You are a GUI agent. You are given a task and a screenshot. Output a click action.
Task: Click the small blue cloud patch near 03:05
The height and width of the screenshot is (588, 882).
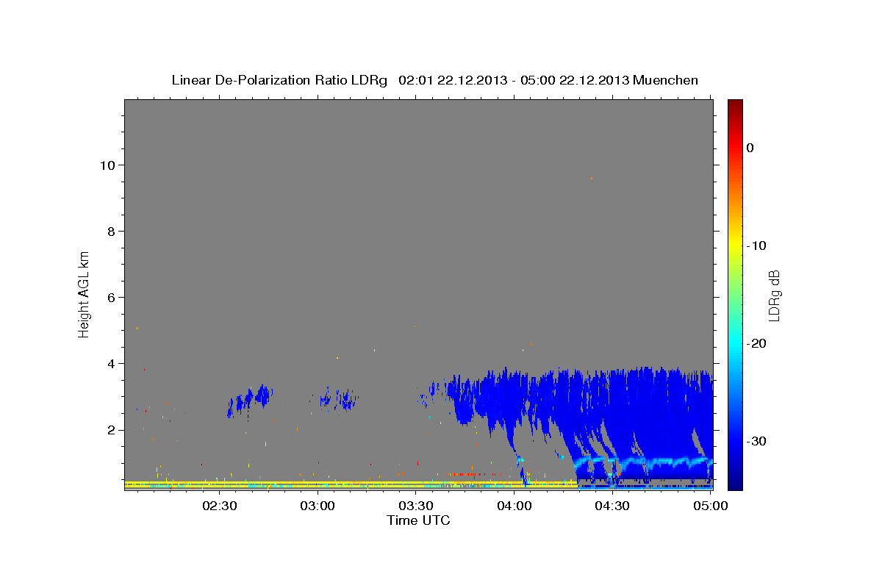(338, 399)
